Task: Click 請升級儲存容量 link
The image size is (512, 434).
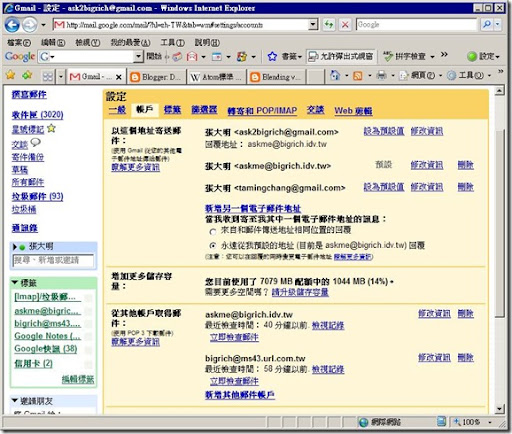Action: [300, 292]
